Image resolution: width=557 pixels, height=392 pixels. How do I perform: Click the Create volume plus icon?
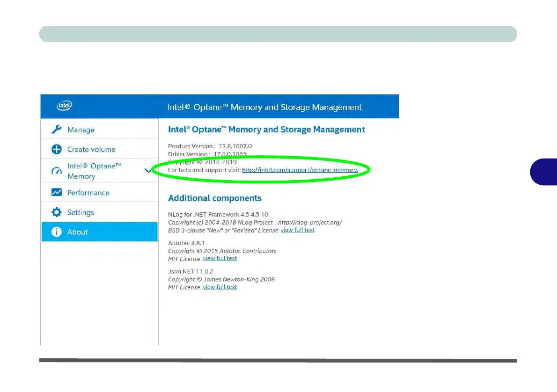[x=57, y=149]
